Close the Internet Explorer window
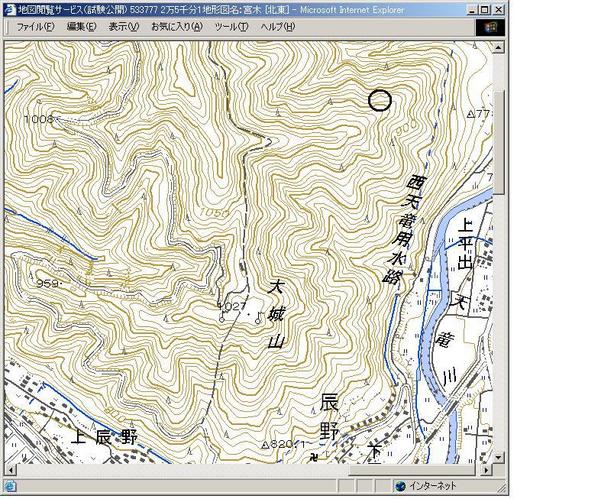The width and height of the screenshot is (614, 499). [498, 9]
